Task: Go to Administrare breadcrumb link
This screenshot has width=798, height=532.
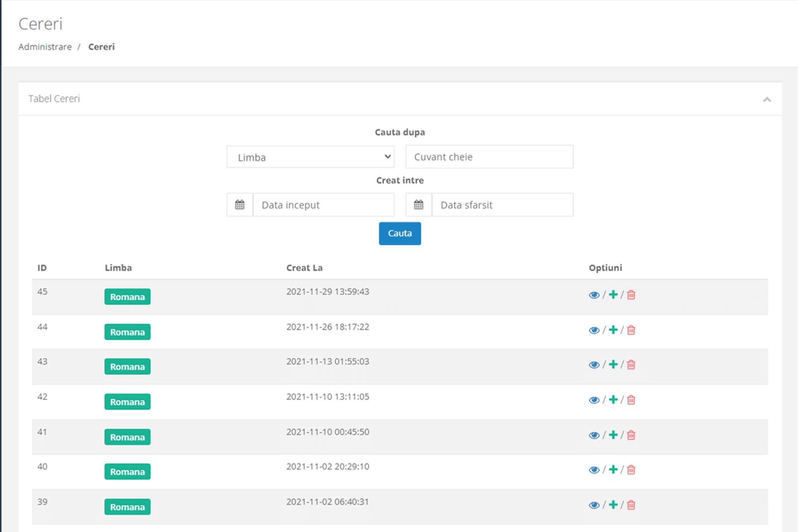Action: pos(45,47)
